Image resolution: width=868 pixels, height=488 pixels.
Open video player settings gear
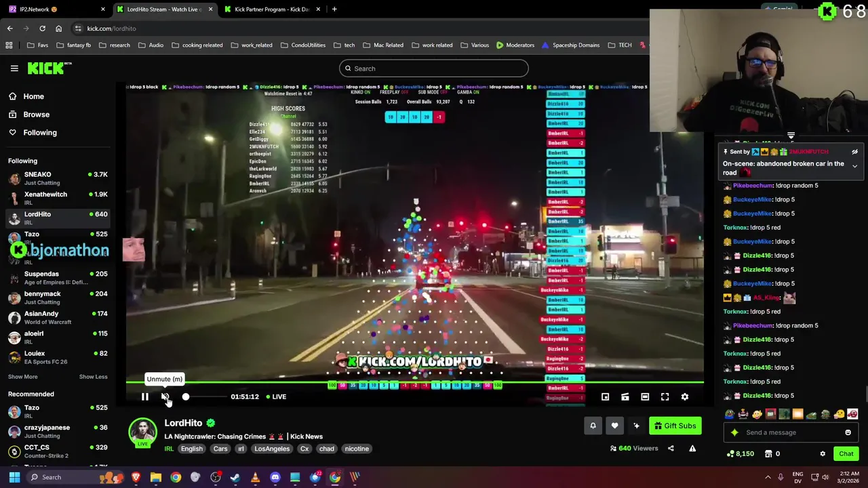pos(685,397)
